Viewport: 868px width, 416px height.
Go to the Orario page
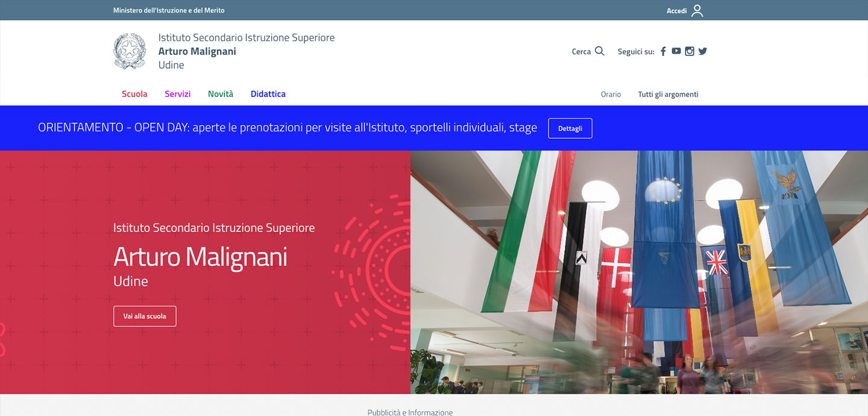point(611,95)
